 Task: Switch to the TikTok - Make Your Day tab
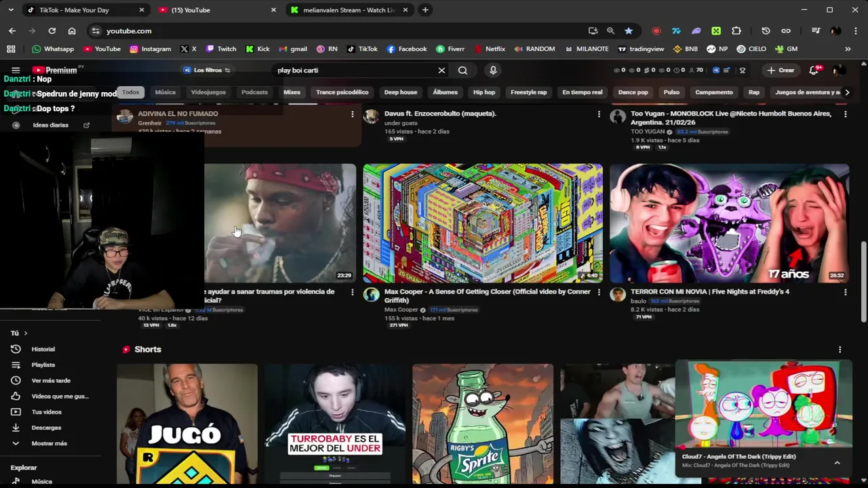[86, 10]
